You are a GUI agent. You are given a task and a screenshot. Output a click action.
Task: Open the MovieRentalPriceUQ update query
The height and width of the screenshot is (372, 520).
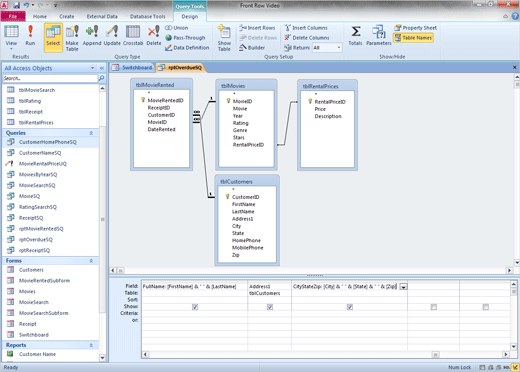pyautogui.click(x=43, y=164)
